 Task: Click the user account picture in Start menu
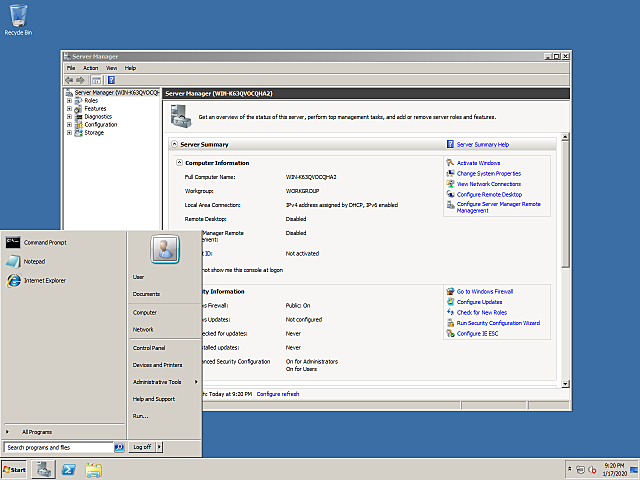[x=165, y=249]
